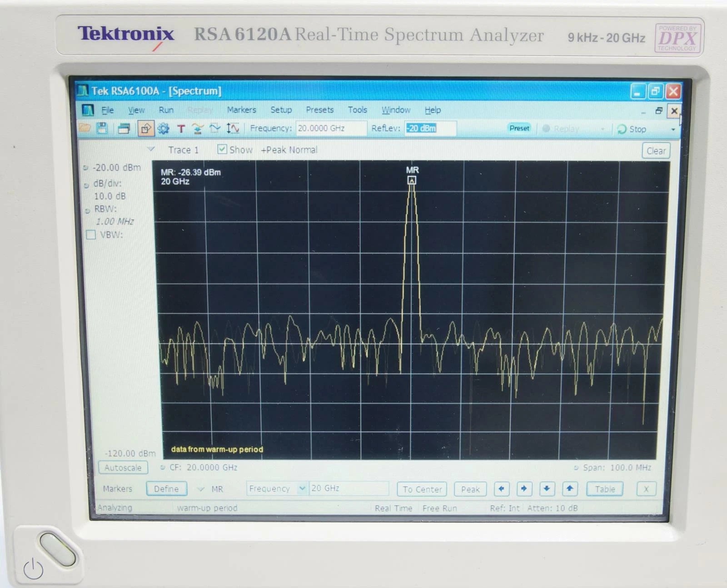This screenshot has height=588, width=727.
Task: Open the MR marker selection dropdown
Action: coord(200,489)
